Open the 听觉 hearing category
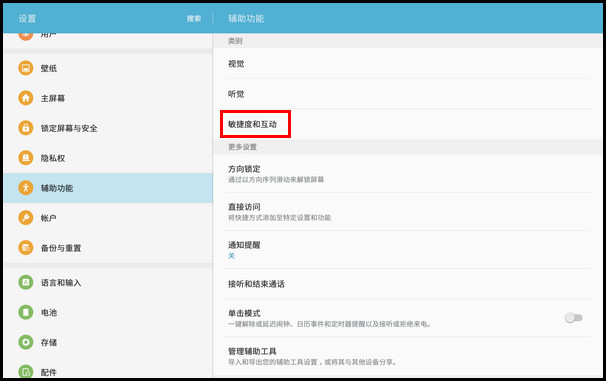Image resolution: width=606 pixels, height=381 pixels. (408, 94)
